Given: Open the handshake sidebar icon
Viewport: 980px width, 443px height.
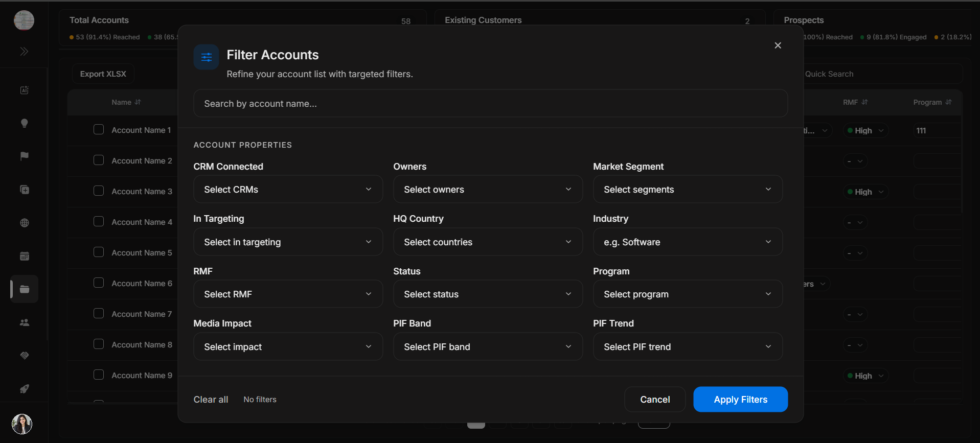Looking at the screenshot, I should coord(24,356).
